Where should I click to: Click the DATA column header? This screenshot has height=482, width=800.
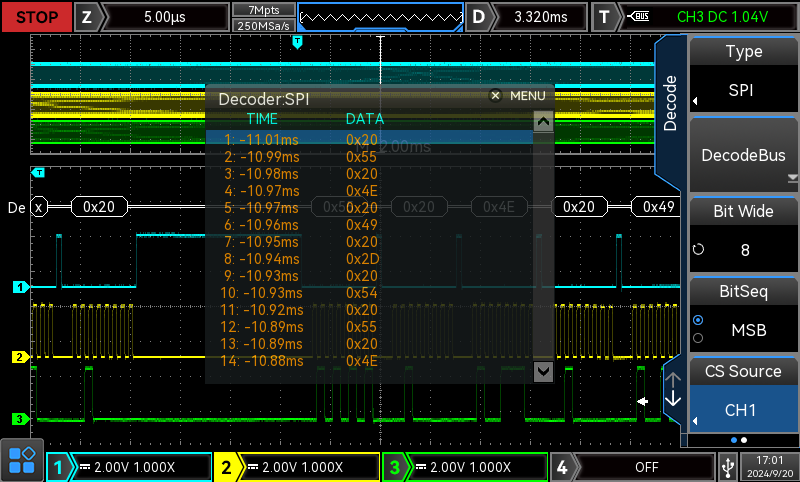pos(365,119)
